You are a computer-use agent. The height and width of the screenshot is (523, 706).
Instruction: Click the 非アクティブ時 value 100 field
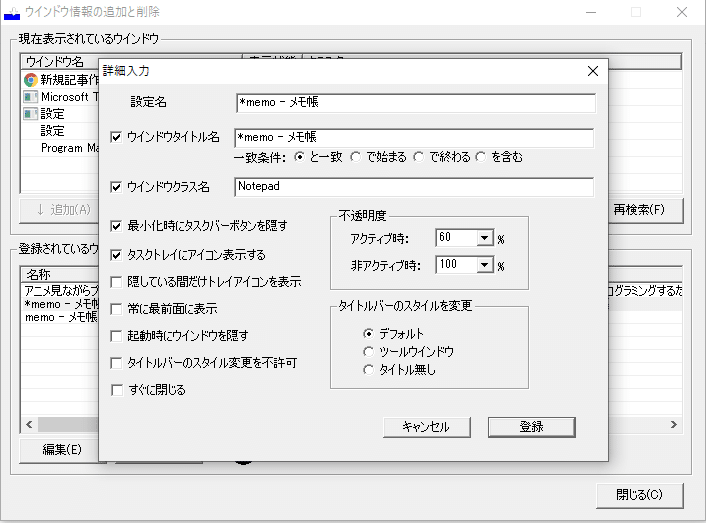coord(456,265)
